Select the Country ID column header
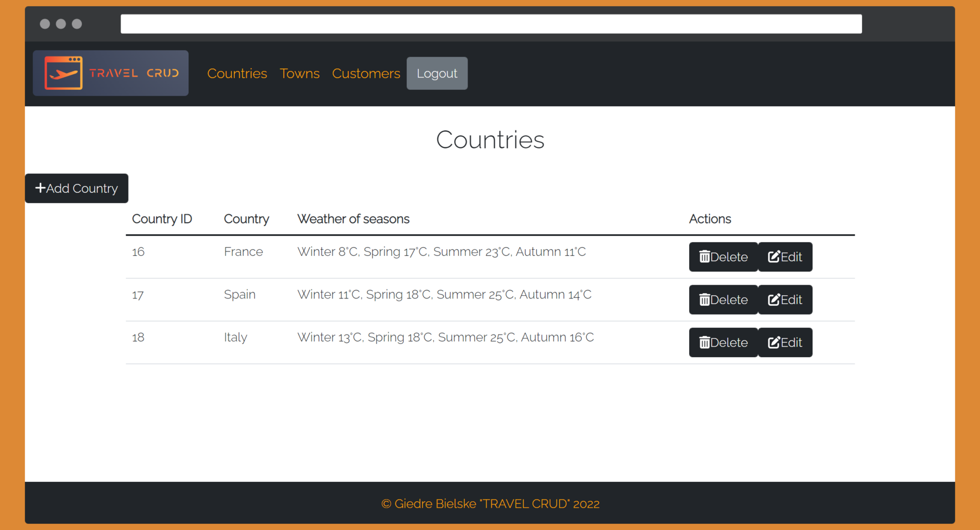The image size is (980, 530). [x=162, y=219]
